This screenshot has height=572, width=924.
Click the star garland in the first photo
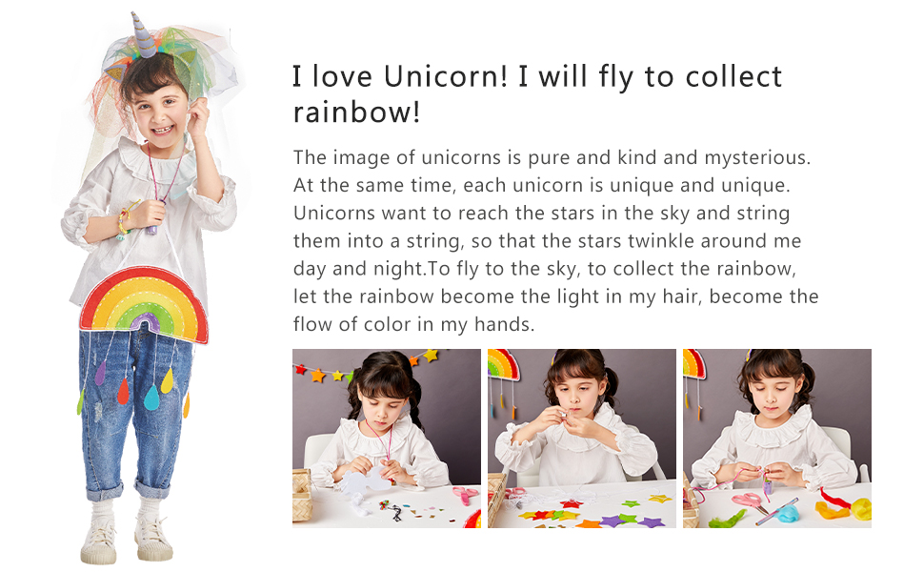tap(366, 366)
